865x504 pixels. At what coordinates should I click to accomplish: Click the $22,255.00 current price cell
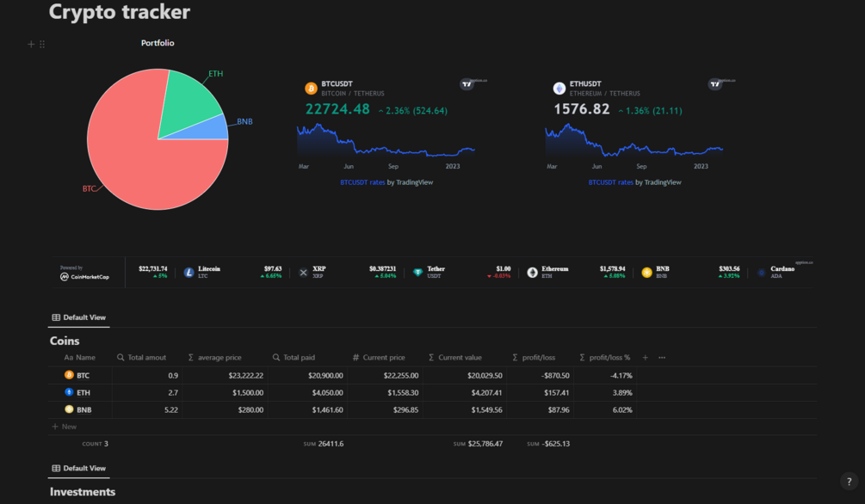point(385,375)
